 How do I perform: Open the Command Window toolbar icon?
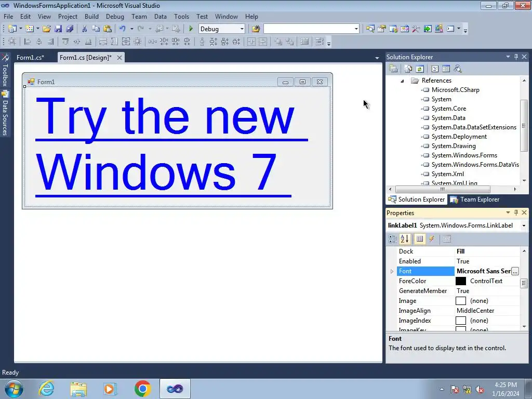tap(450, 29)
